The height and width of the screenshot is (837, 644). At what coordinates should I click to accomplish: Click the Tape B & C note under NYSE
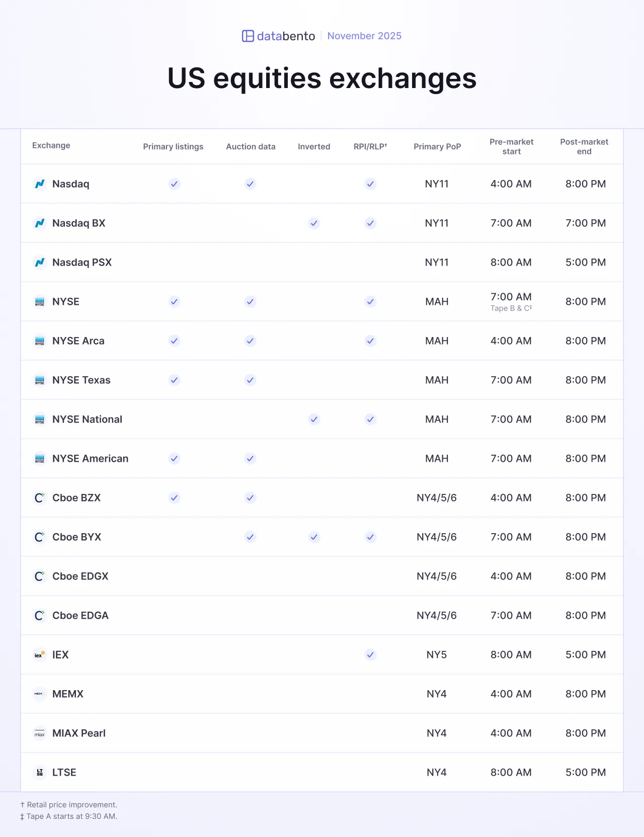coord(511,308)
